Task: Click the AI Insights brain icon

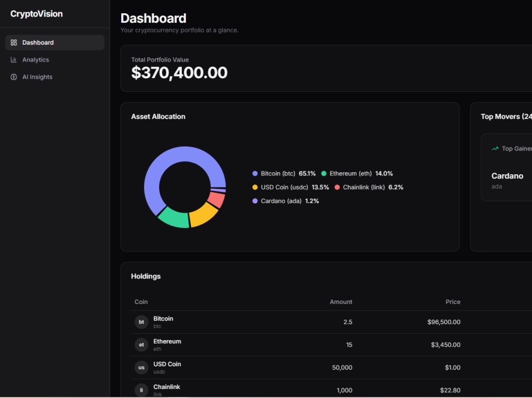Action: click(14, 77)
